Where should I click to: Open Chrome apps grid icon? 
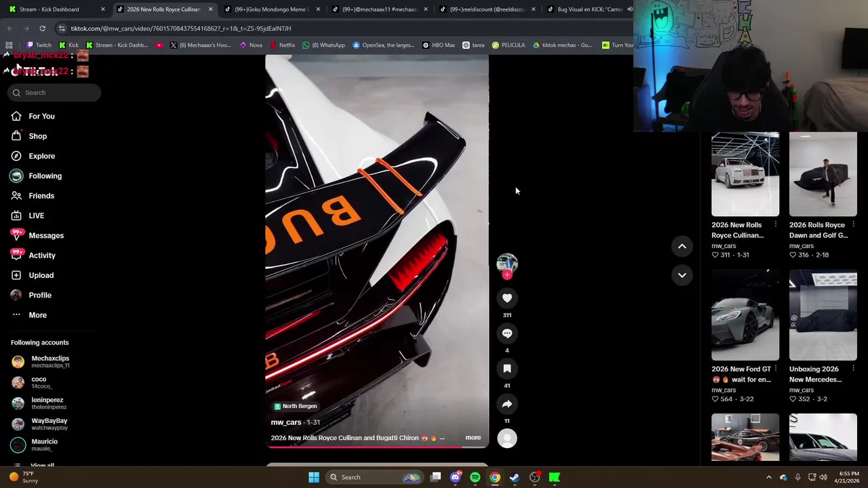[9, 45]
